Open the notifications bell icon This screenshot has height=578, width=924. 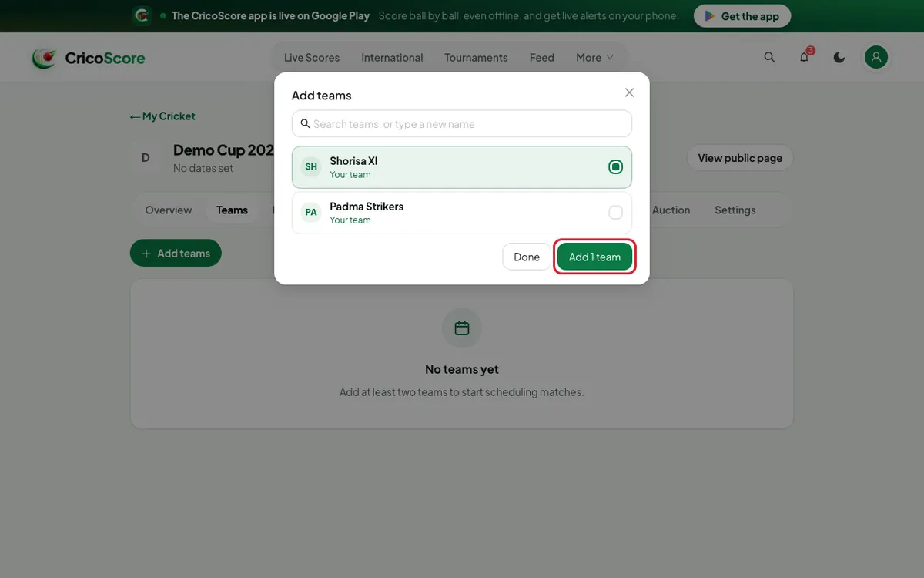(804, 57)
